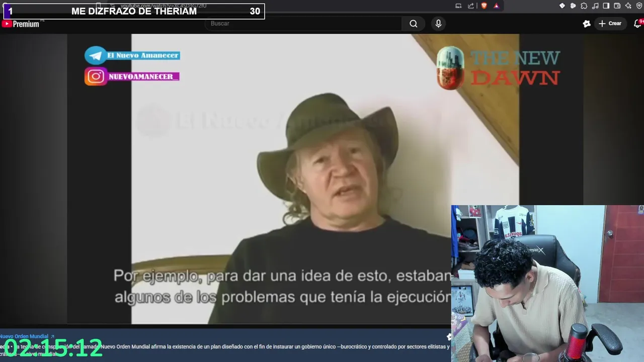
Task: Open the Nuevo Orden Mundial link
Action: pyautogui.click(x=27, y=336)
